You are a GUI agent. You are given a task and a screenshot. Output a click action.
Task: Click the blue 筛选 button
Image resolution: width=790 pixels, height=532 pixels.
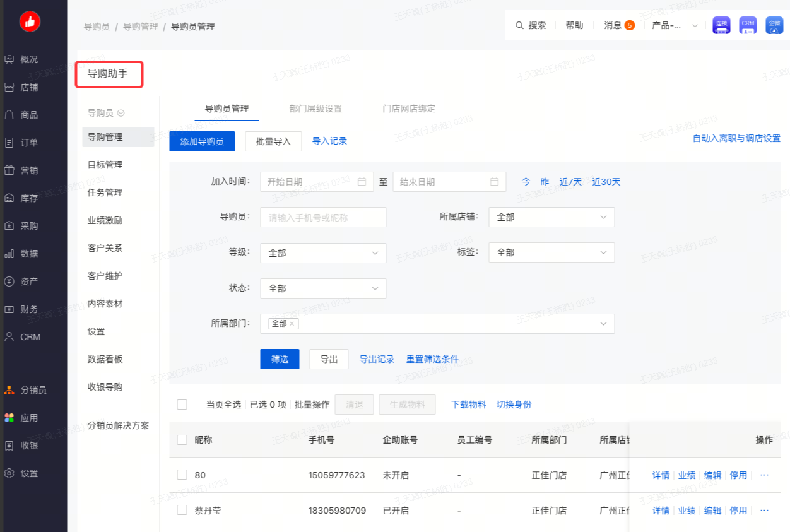[280, 359]
